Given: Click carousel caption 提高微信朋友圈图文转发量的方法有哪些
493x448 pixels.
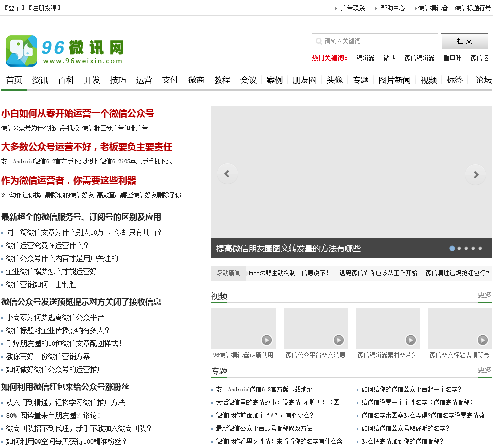Looking at the screenshot, I should pos(288,248).
